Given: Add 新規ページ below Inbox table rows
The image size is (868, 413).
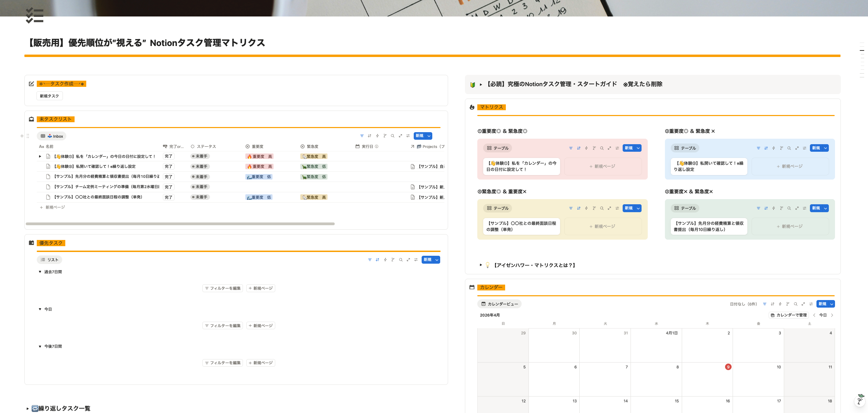Looking at the screenshot, I should (x=52, y=207).
